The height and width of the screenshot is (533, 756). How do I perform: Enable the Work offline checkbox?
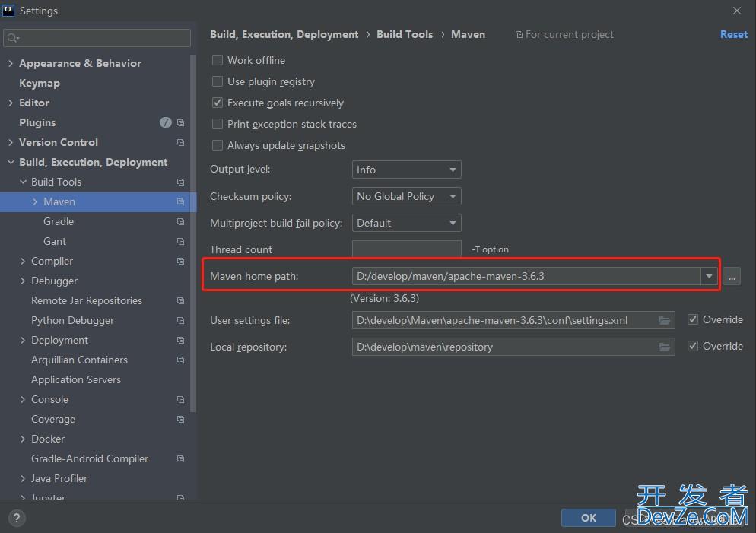click(218, 60)
